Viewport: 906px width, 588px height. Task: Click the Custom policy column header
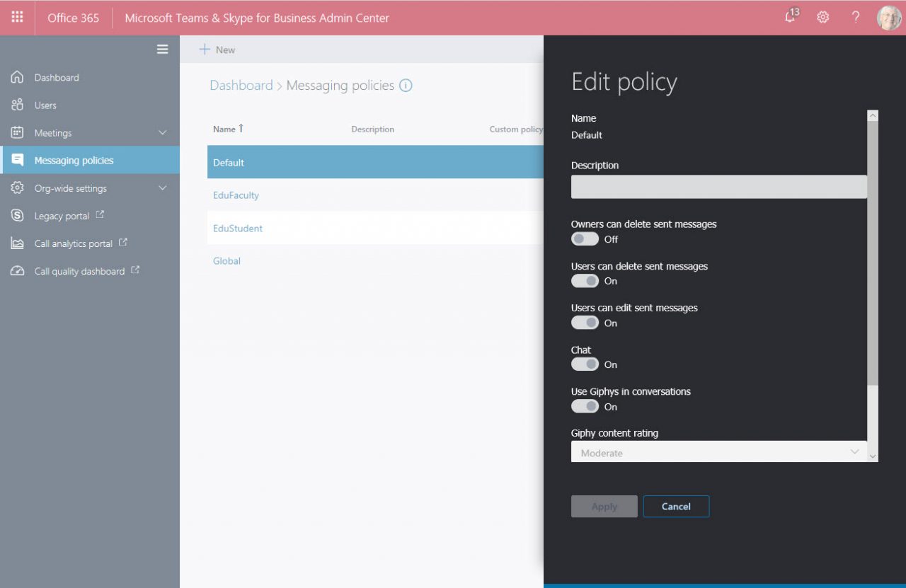(516, 129)
